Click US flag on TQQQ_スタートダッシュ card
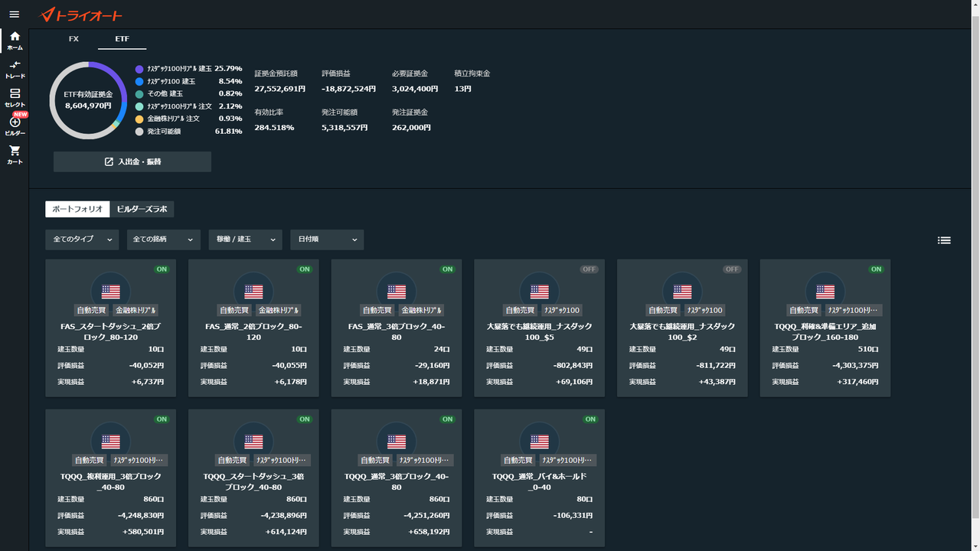Screen dimensions: 980x551 tap(253, 442)
